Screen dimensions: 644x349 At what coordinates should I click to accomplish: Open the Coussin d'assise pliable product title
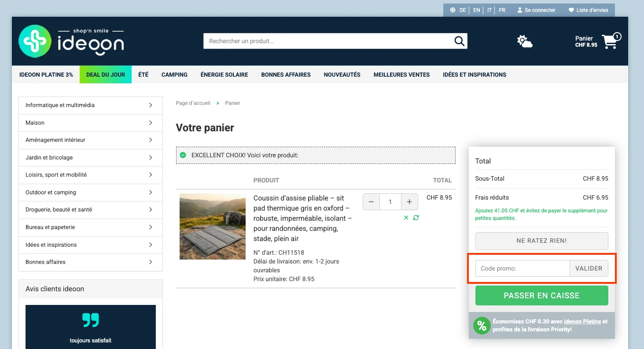pyautogui.click(x=303, y=219)
